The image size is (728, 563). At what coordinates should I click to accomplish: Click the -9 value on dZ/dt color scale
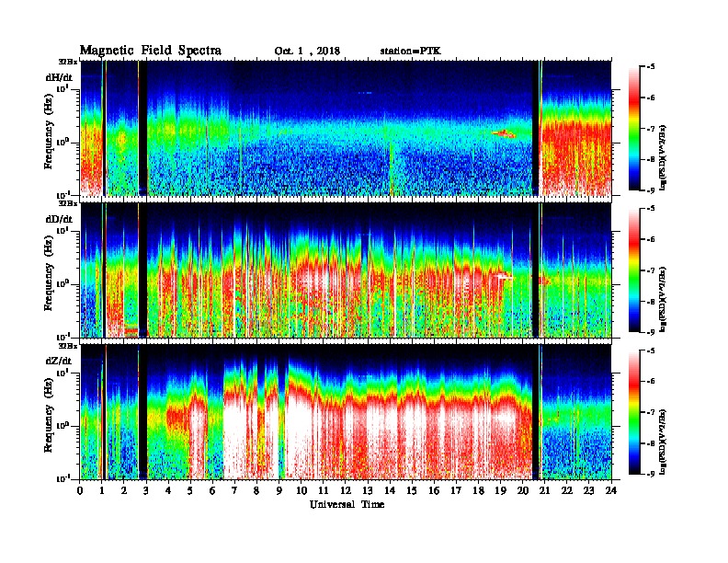click(x=651, y=474)
